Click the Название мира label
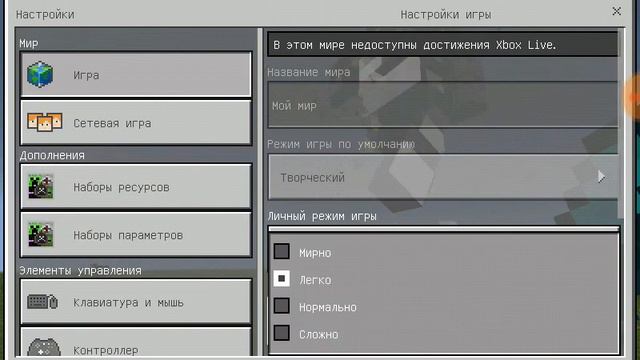 point(309,72)
